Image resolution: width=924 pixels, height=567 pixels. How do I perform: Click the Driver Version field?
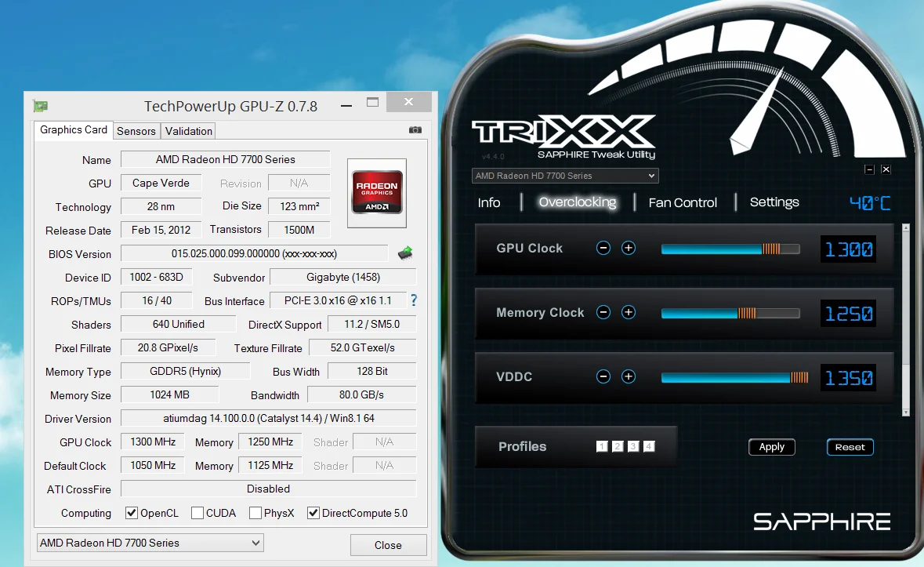click(269, 418)
